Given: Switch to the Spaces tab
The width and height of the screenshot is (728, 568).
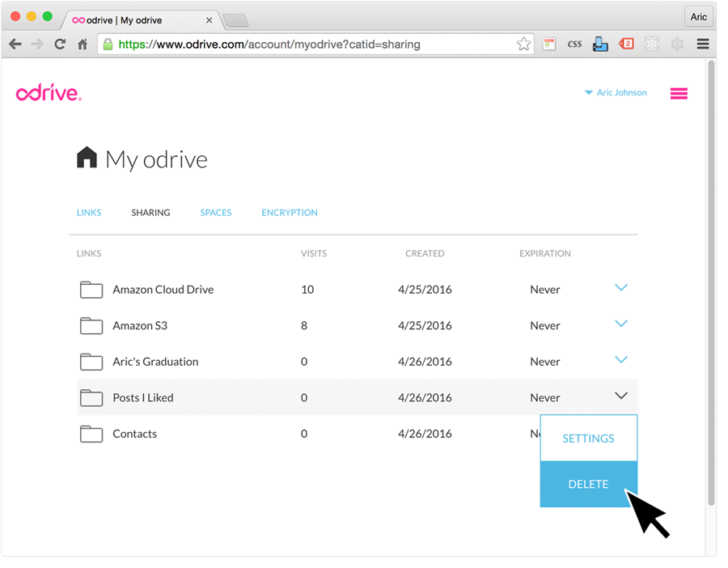Looking at the screenshot, I should pyautogui.click(x=216, y=213).
